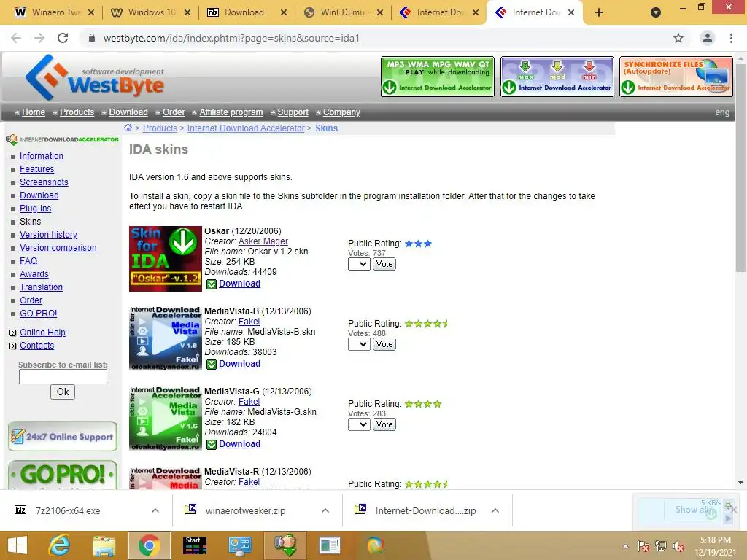The height and width of the screenshot is (560, 747).
Task: Click Ok to subscribe to e-mail list
Action: (63, 392)
